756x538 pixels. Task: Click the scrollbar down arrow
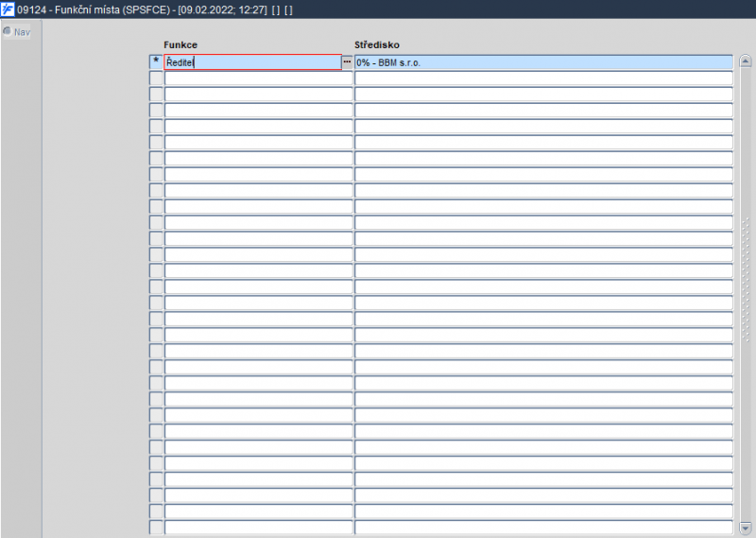pos(746,528)
